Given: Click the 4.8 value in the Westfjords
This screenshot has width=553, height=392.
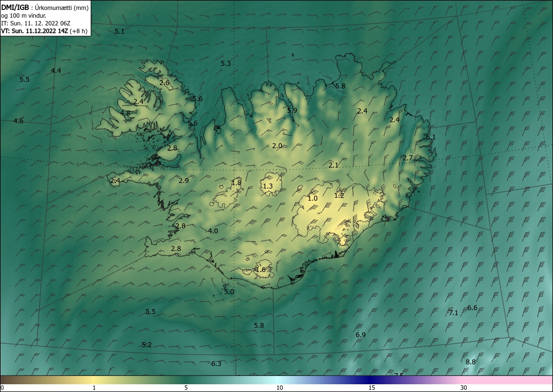Looking at the screenshot, I should click(x=125, y=113).
